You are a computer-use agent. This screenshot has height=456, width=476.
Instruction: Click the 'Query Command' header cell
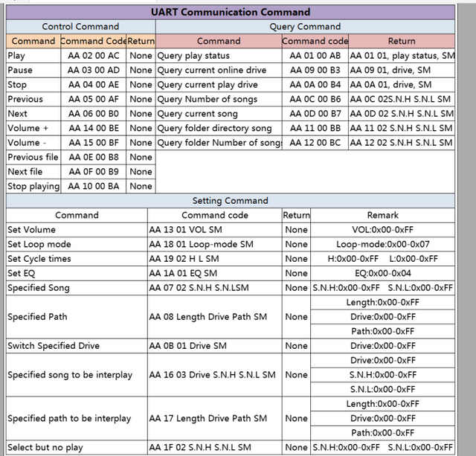click(305, 27)
